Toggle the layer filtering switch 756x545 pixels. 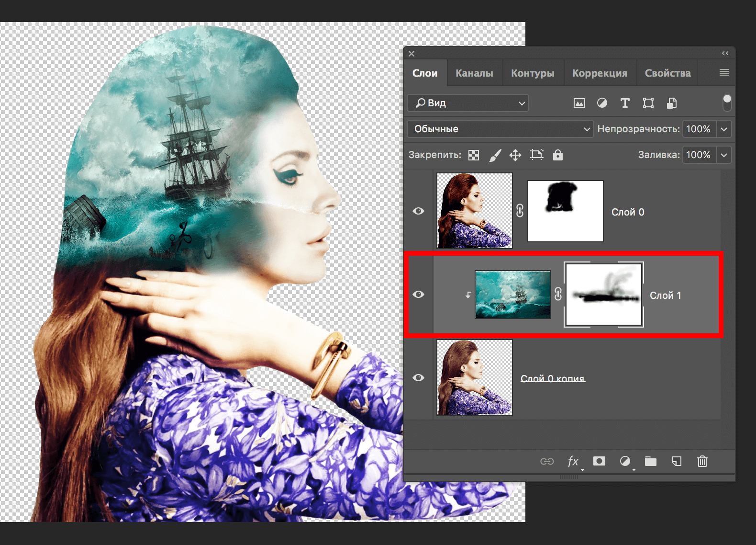727,102
